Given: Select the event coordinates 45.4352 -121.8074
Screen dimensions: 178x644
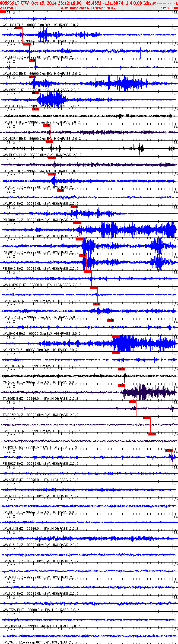Looking at the screenshot, I should pos(104,3).
